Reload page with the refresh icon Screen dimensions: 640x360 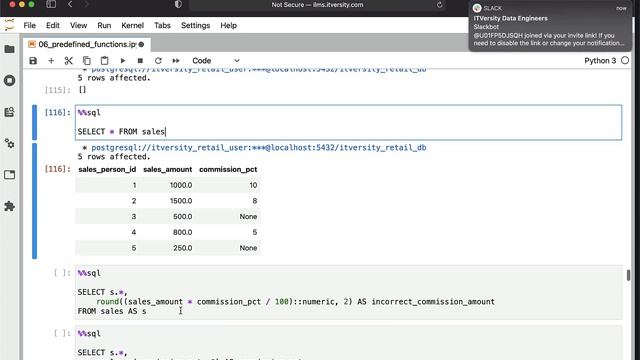(x=440, y=5)
